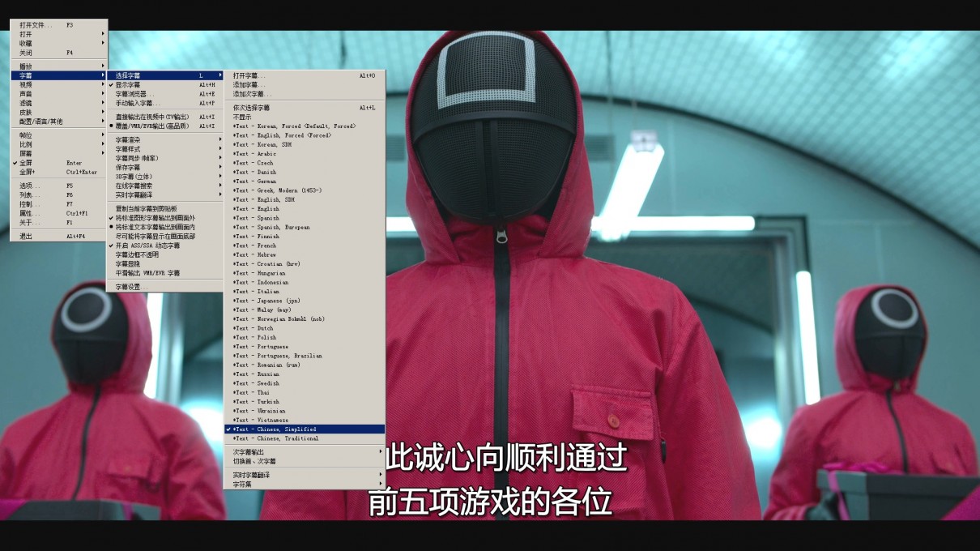
Task: Click 关于... menu entry
Action: point(59,222)
